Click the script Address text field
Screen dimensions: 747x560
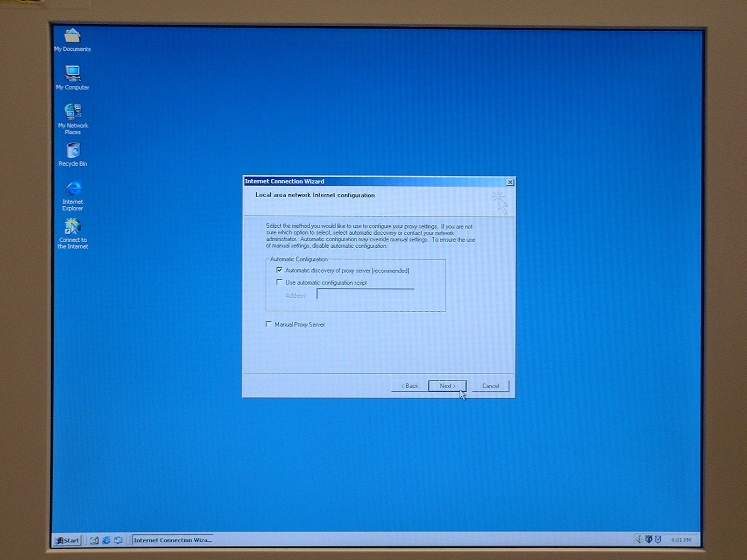coord(365,295)
